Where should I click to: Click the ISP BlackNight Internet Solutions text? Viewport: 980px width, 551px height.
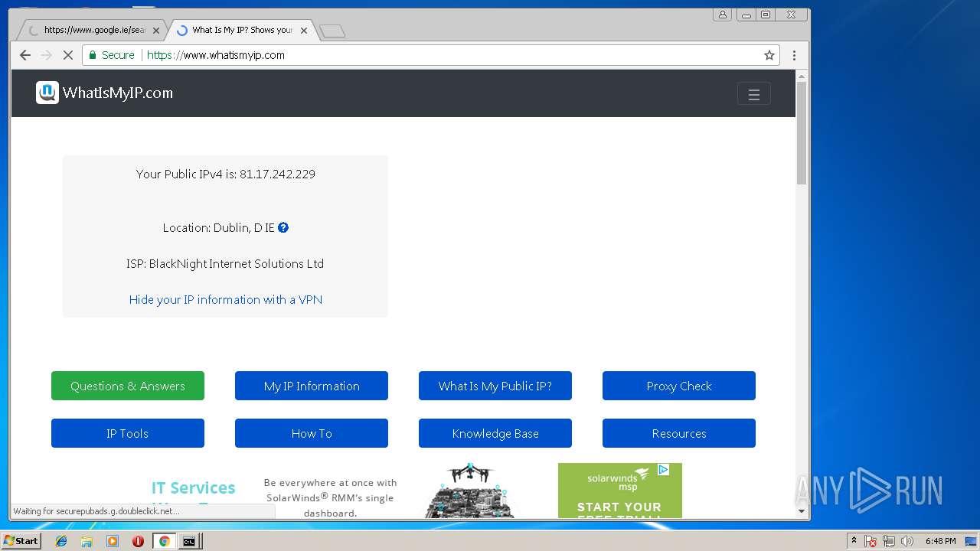(225, 263)
